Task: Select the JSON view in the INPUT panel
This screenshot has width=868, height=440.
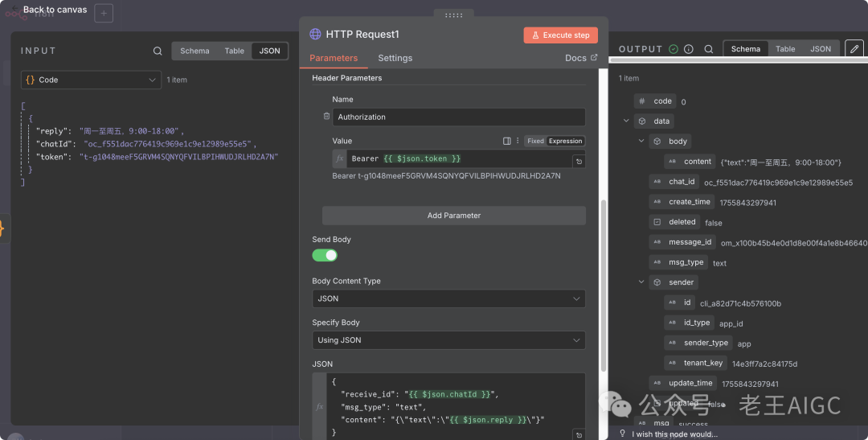Action: coord(269,51)
